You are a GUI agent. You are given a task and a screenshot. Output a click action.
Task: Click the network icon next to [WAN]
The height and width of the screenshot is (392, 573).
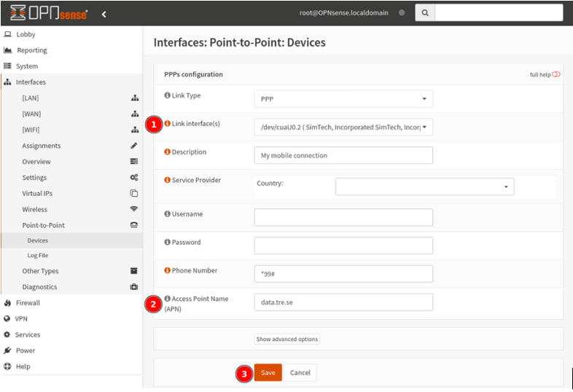[135, 114]
